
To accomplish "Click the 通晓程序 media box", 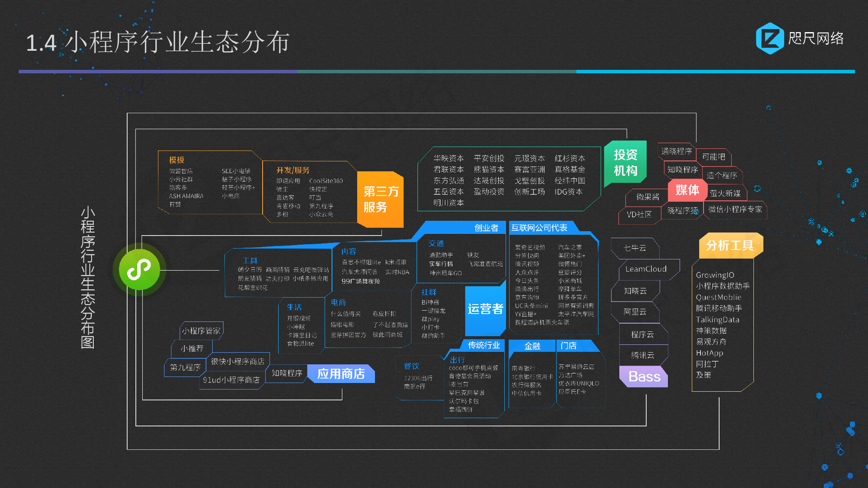I will (x=677, y=151).
